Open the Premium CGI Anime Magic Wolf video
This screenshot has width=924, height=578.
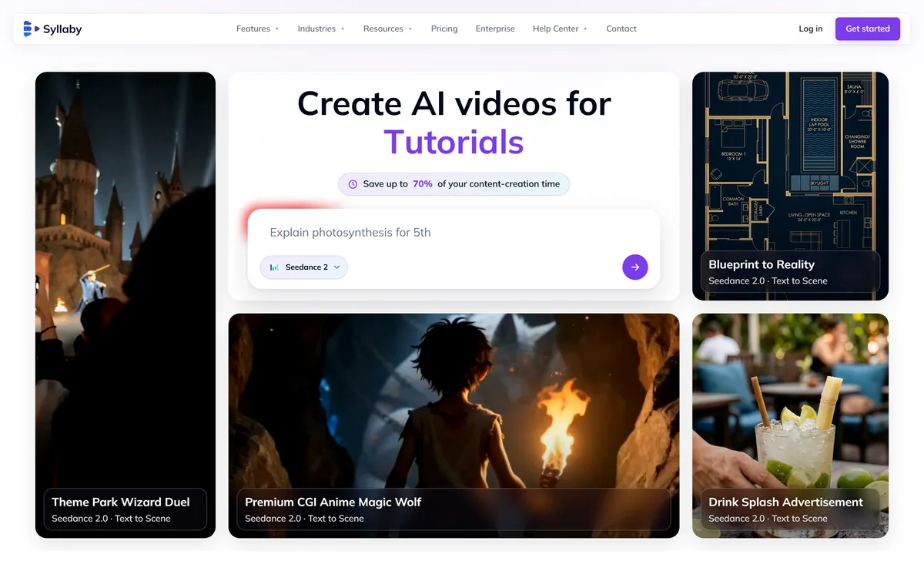(454, 425)
